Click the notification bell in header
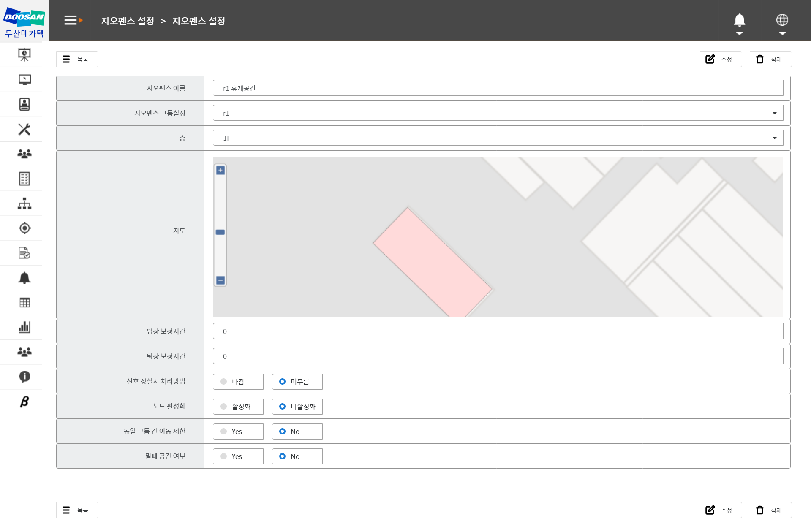Viewport: 811px width, 532px height. pyautogui.click(x=739, y=20)
